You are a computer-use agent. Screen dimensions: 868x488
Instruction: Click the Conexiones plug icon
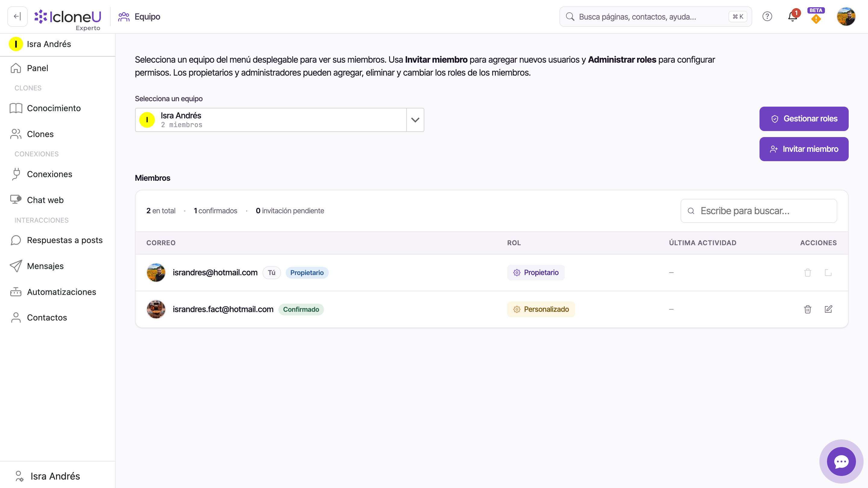click(x=16, y=174)
